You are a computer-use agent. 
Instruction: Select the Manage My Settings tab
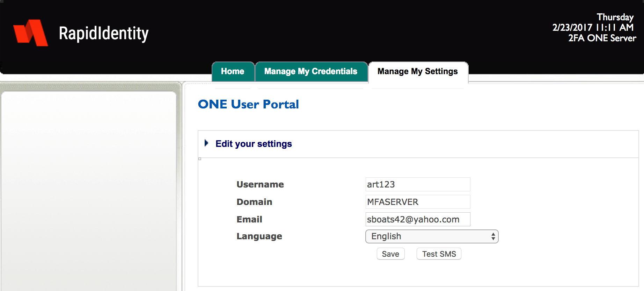(418, 72)
